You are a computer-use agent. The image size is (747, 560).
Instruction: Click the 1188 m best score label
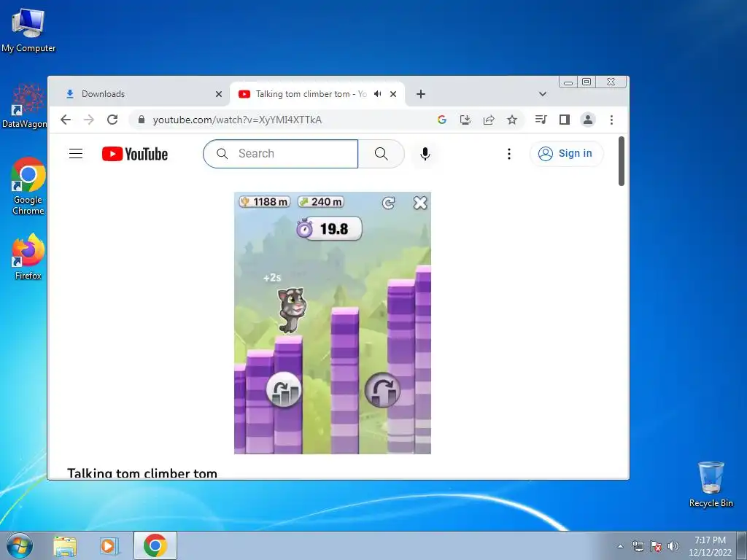click(x=265, y=202)
